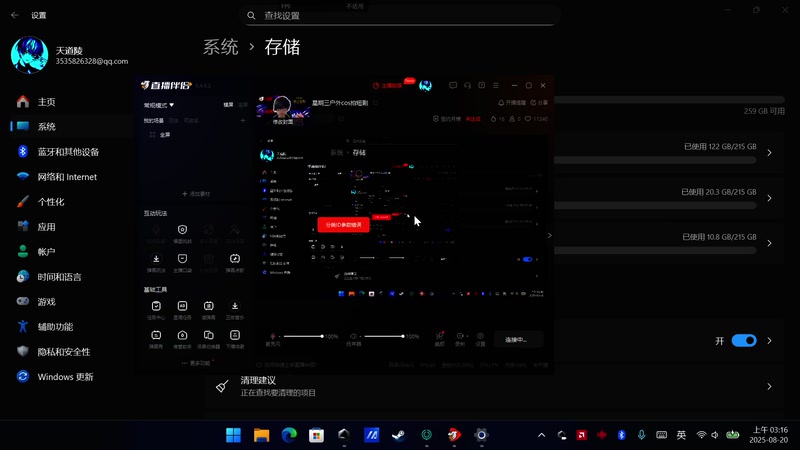Click 直播伴侣 icon in the taskbar
This screenshot has height=450, width=800.
(x=454, y=435)
